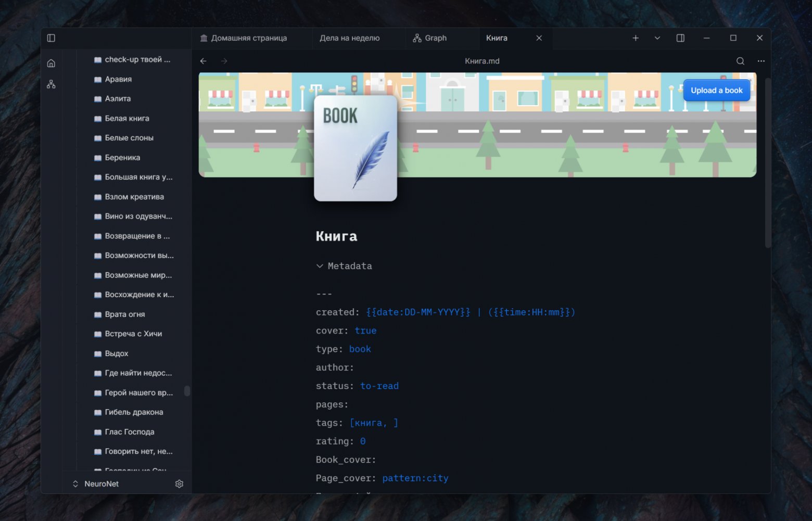Open the tab list dropdown chevron

pyautogui.click(x=657, y=38)
